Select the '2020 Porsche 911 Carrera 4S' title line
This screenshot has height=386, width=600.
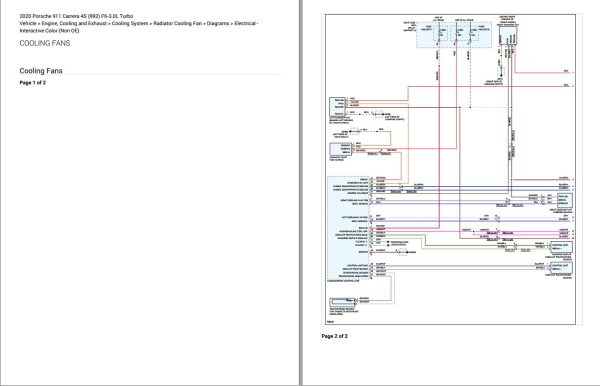click(x=77, y=16)
